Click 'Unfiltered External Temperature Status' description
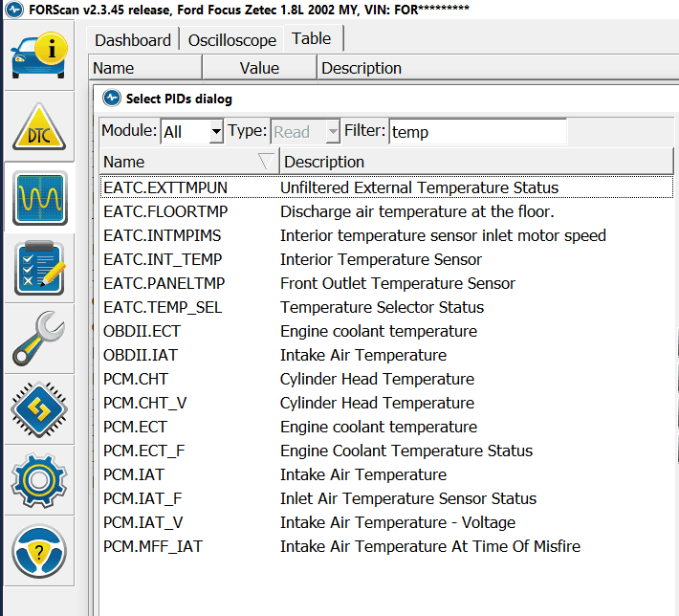This screenshot has height=616, width=679. tap(419, 187)
